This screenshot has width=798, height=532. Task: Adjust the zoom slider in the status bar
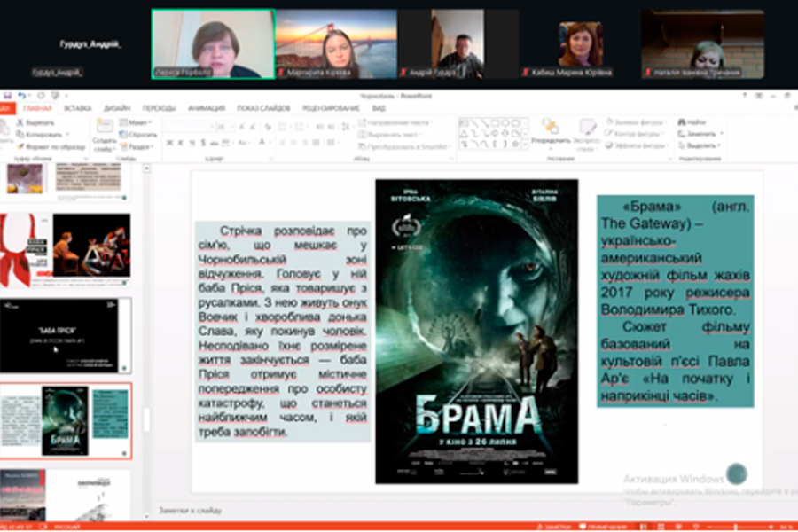coord(734,527)
